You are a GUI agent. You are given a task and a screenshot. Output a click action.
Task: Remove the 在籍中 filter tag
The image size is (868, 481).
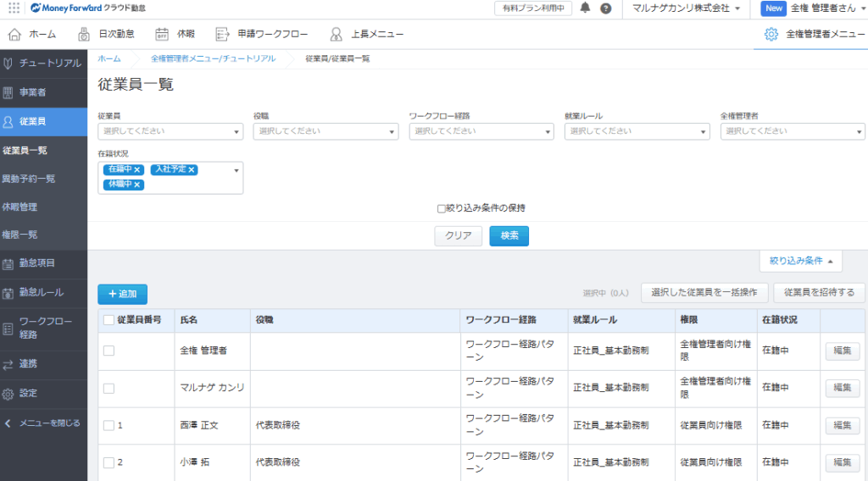click(137, 170)
